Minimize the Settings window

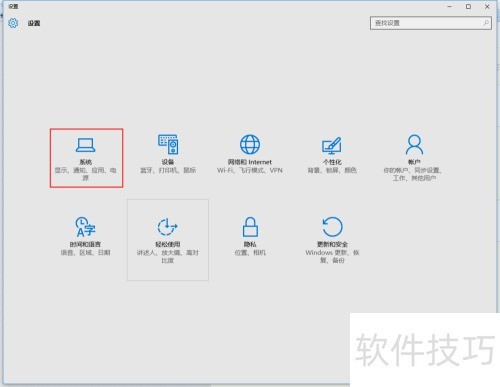tap(449, 6)
